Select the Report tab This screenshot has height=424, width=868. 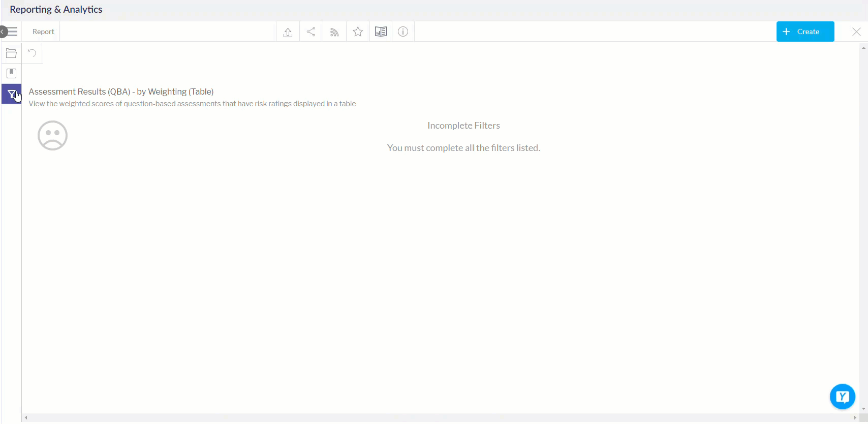43,32
